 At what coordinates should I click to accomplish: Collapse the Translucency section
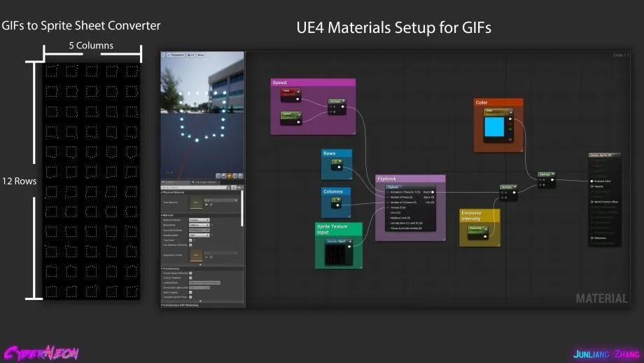click(162, 268)
